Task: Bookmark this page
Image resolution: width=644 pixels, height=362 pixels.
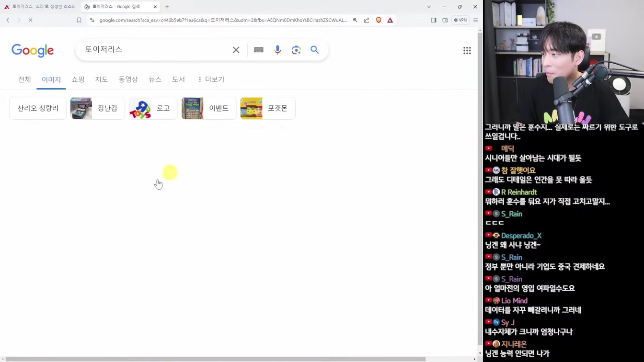Action: (79, 20)
